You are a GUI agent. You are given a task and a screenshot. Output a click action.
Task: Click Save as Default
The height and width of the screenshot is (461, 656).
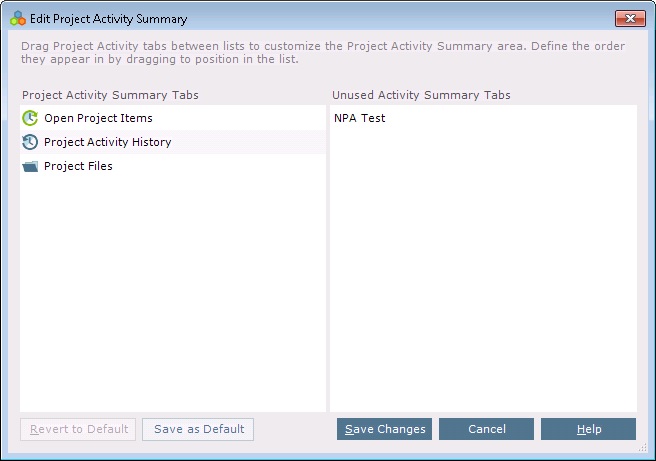coord(198,429)
